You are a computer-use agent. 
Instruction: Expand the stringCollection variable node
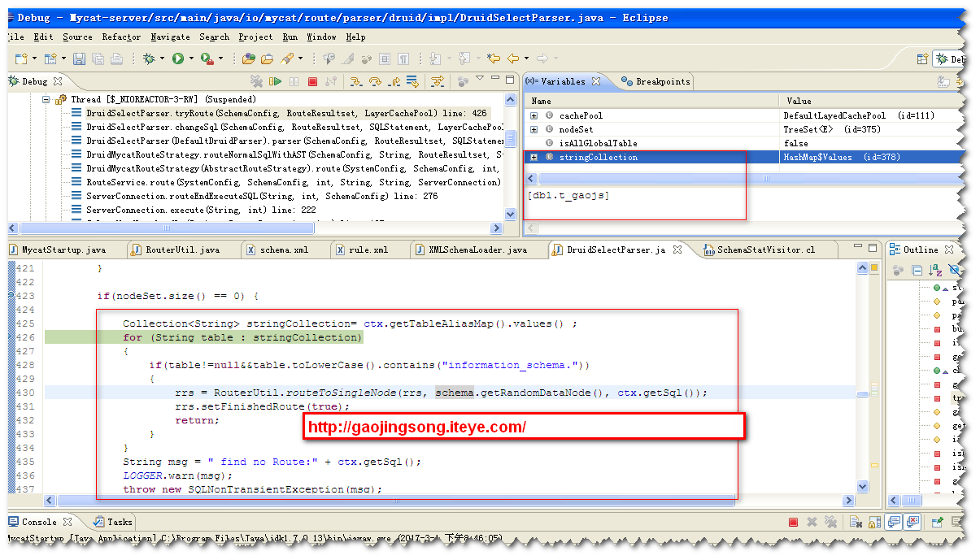click(534, 157)
